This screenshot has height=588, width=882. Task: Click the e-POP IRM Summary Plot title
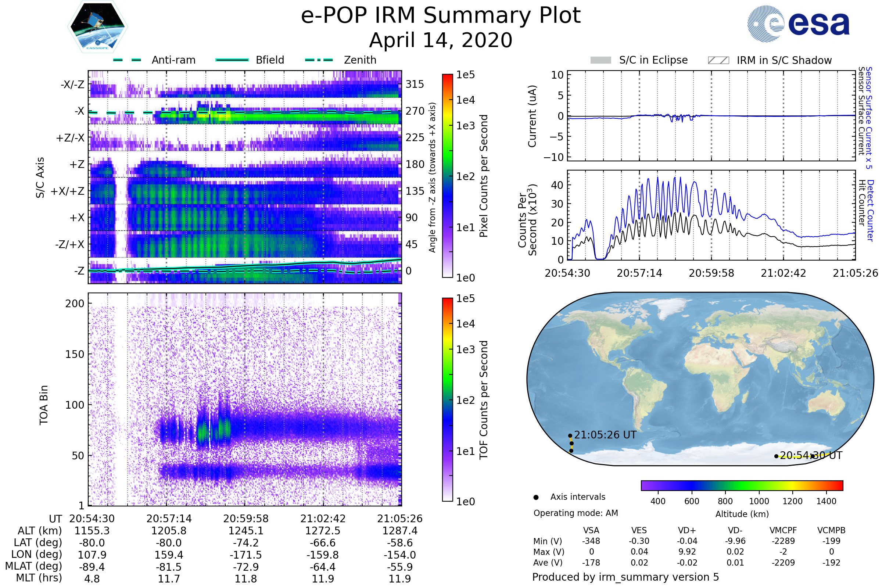tap(441, 16)
